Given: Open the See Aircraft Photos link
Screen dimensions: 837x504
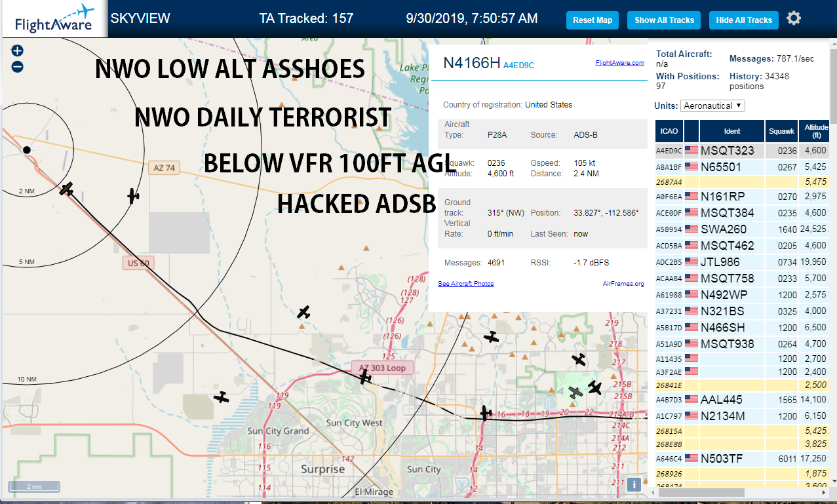Looking at the screenshot, I should coord(466,284).
